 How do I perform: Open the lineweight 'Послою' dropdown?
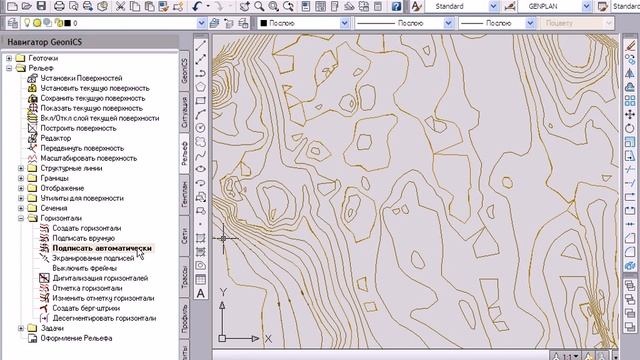(530, 23)
